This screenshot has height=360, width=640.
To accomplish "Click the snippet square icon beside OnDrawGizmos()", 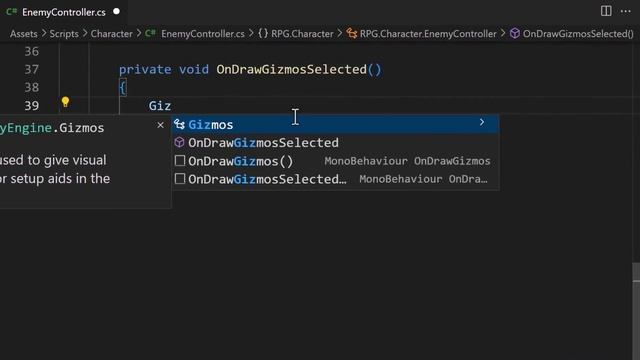I will [180, 161].
